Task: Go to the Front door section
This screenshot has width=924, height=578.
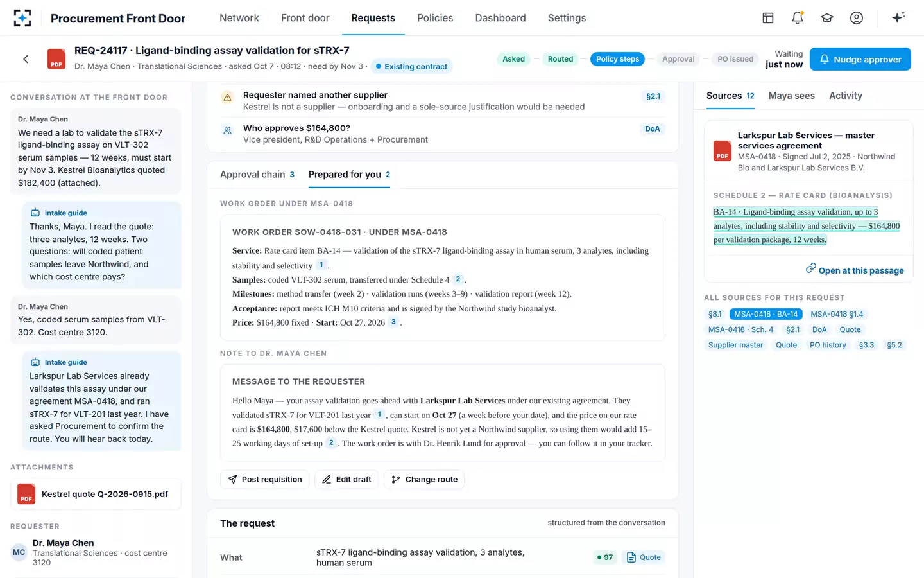Action: click(305, 18)
